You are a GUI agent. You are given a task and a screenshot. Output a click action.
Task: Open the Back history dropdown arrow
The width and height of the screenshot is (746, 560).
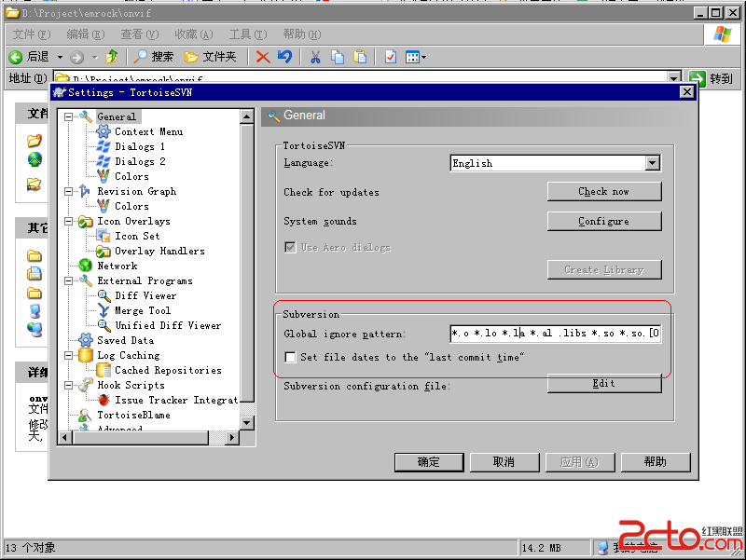click(60, 58)
